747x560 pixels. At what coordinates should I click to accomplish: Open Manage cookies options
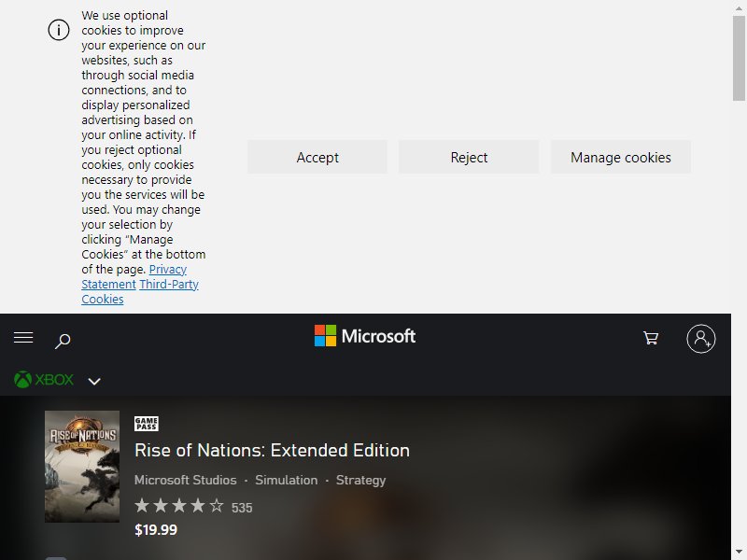tap(621, 157)
